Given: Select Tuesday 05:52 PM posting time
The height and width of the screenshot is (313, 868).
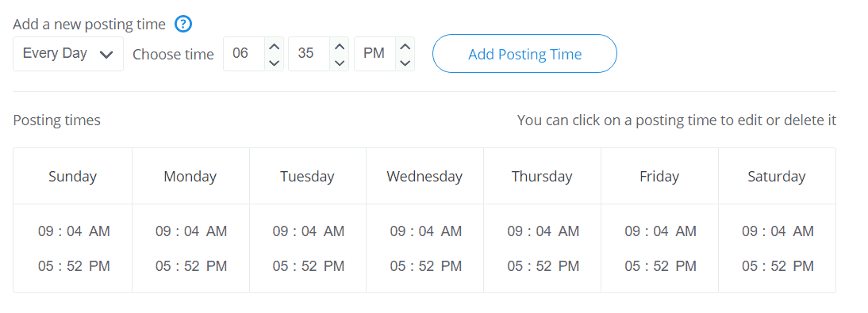Looking at the screenshot, I should (x=309, y=266).
